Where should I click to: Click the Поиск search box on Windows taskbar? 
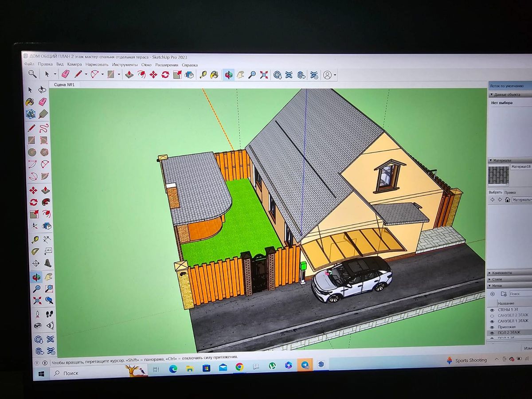(89, 373)
